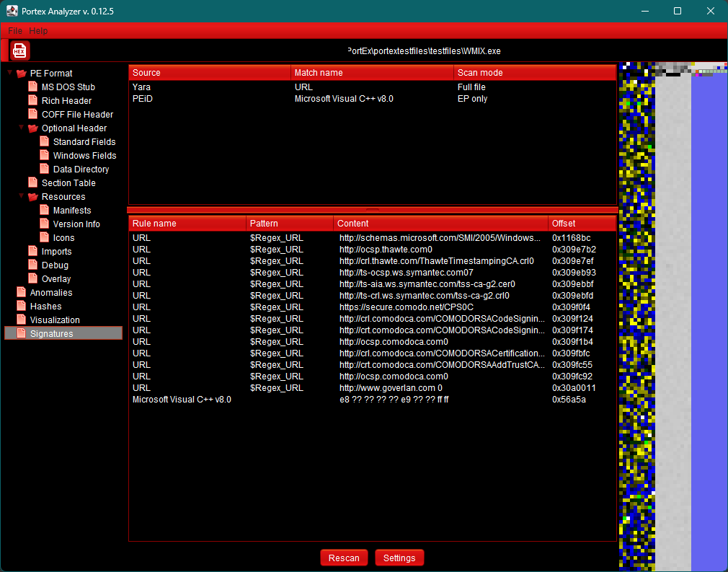Screen dimensions: 728x572
Task: Click the Standard Fields file icon
Action: pos(44,141)
